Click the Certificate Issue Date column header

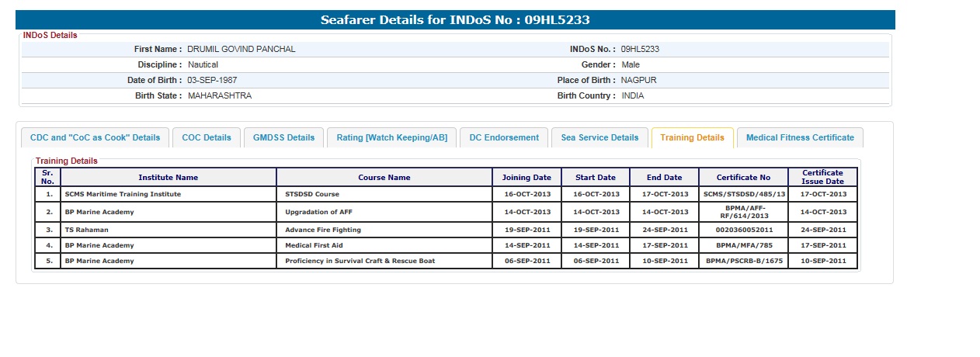click(822, 177)
